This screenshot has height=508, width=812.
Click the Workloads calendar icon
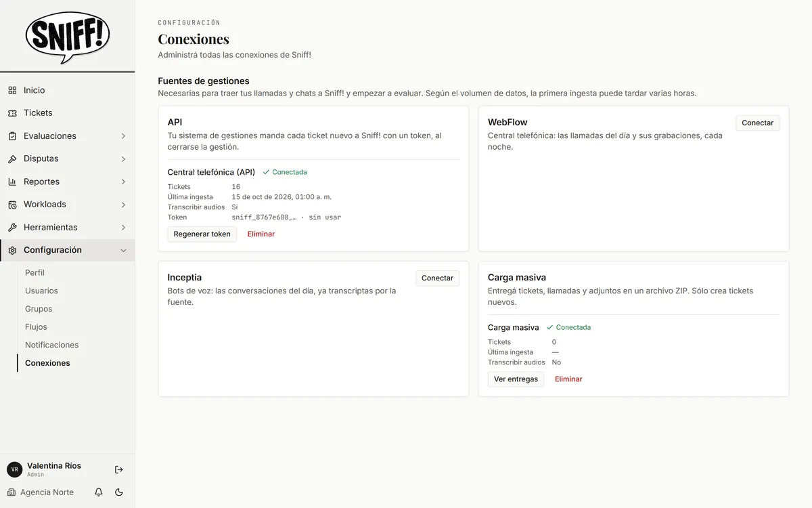12,205
